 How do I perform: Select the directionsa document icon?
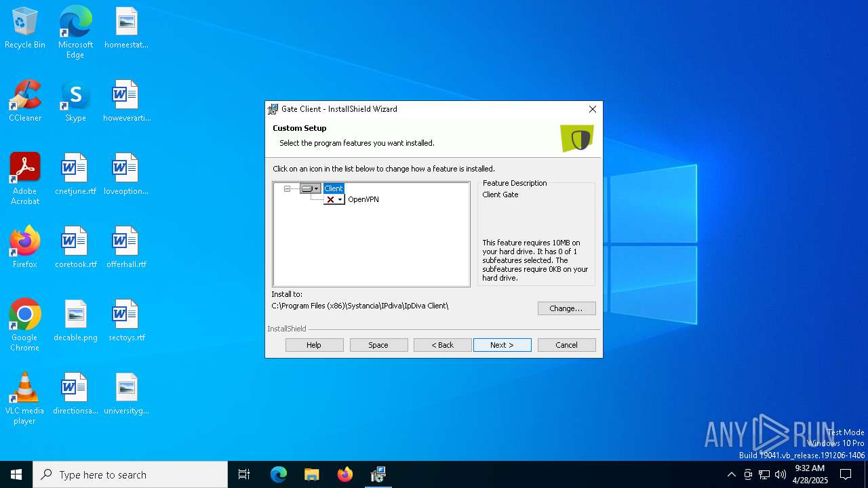point(75,394)
